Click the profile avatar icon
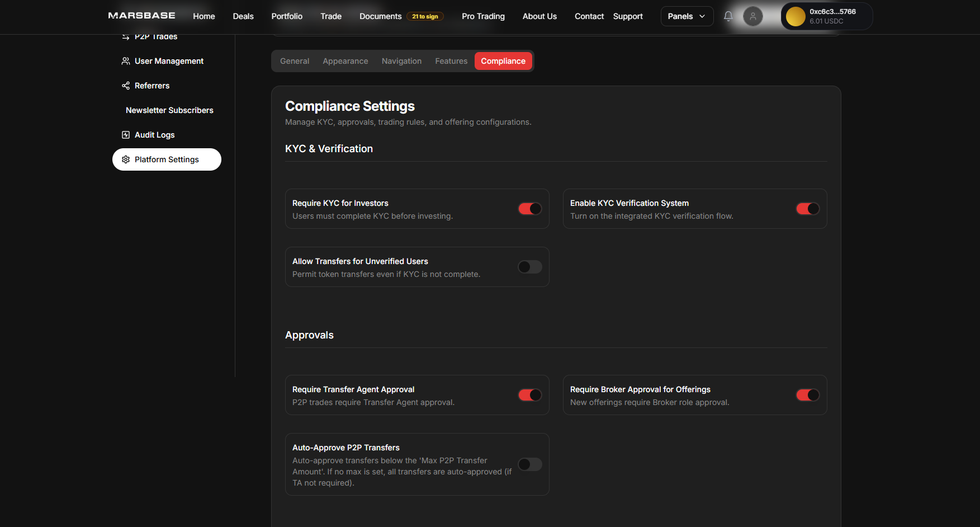Screen dimensions: 980x527 [x=753, y=16]
